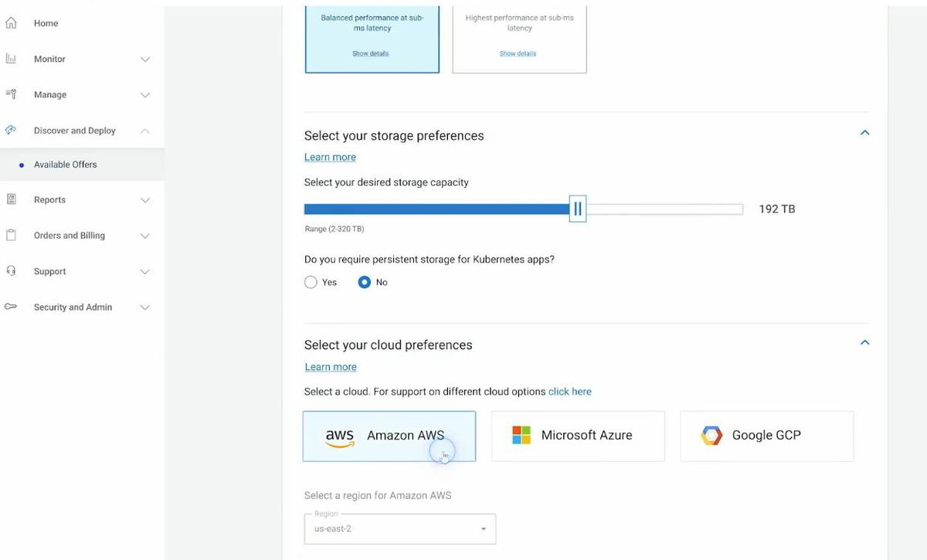Collapse the storage preferences section

pyautogui.click(x=865, y=133)
